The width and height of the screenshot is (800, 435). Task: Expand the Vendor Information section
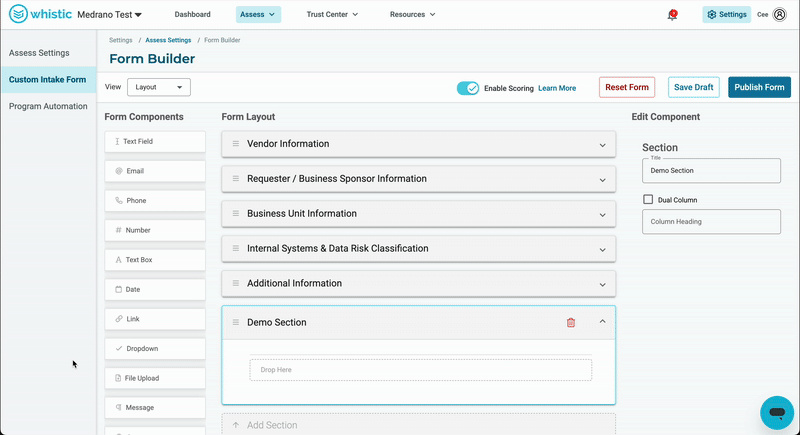[603, 145]
